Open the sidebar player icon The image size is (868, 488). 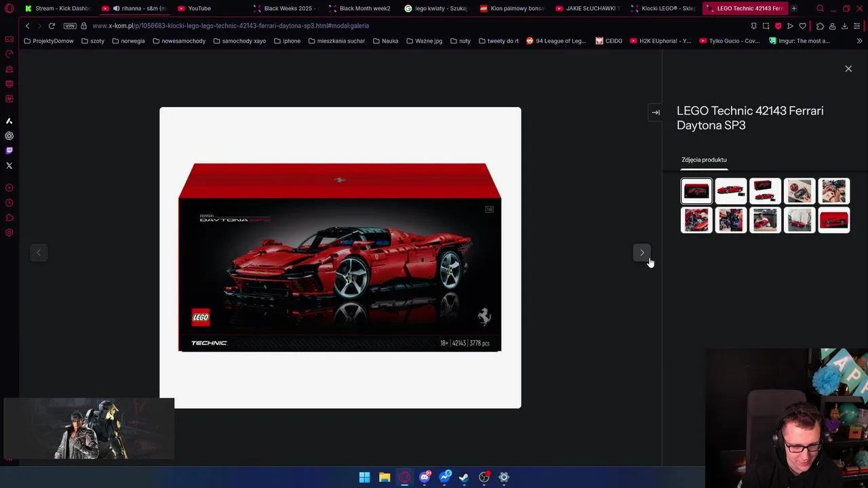9,188
